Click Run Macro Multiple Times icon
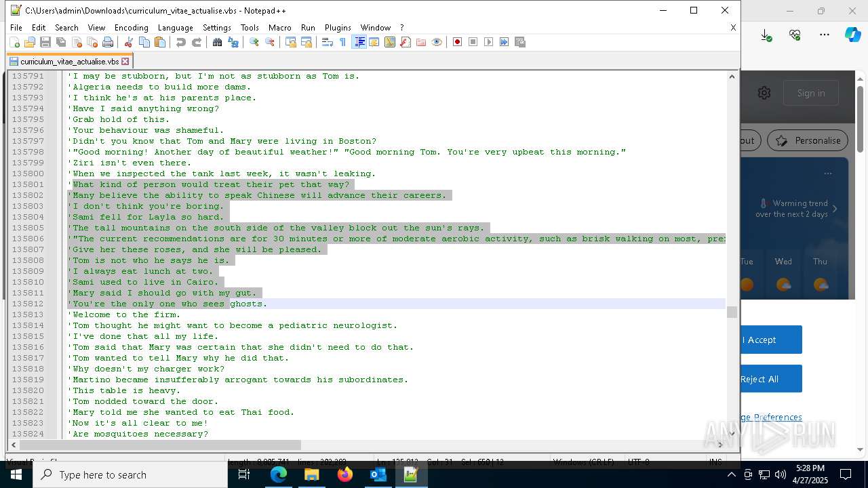This screenshot has width=868, height=488. point(505,42)
